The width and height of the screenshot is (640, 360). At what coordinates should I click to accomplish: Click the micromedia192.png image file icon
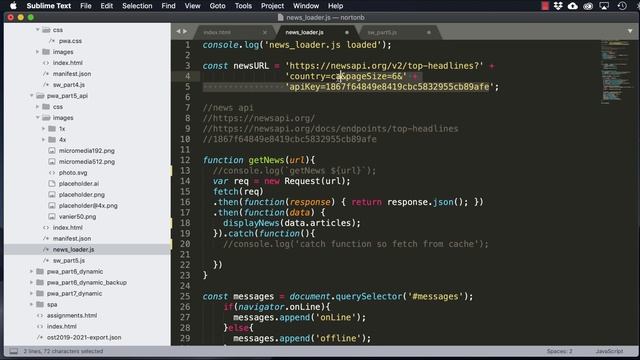coord(52,151)
